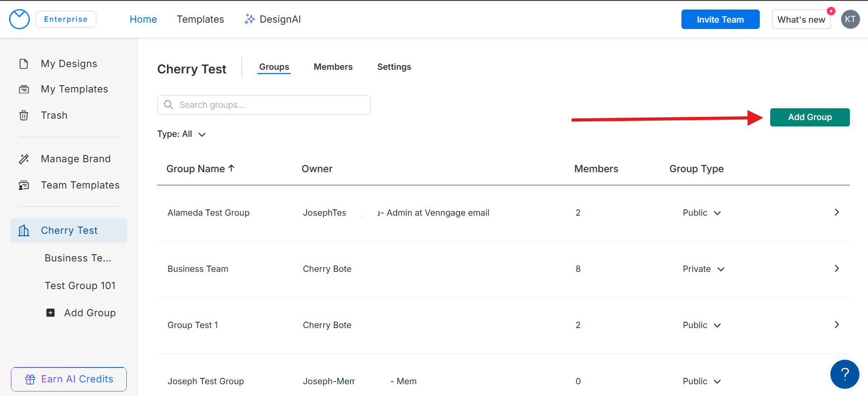Focus the Search groups input field
The width and height of the screenshot is (868, 396).
coord(264,105)
